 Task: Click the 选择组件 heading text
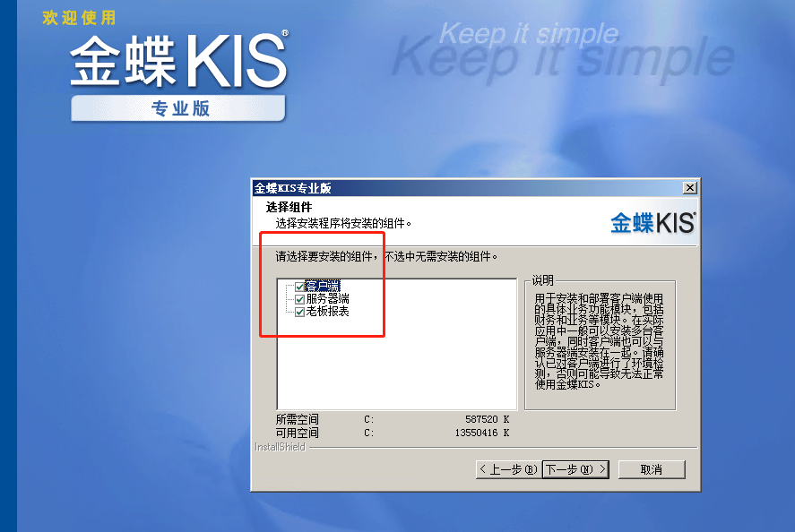pos(289,208)
